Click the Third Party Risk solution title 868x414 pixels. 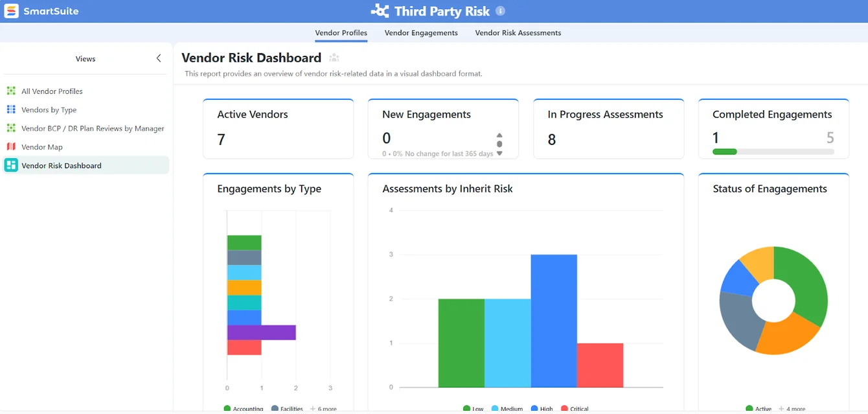click(x=440, y=11)
